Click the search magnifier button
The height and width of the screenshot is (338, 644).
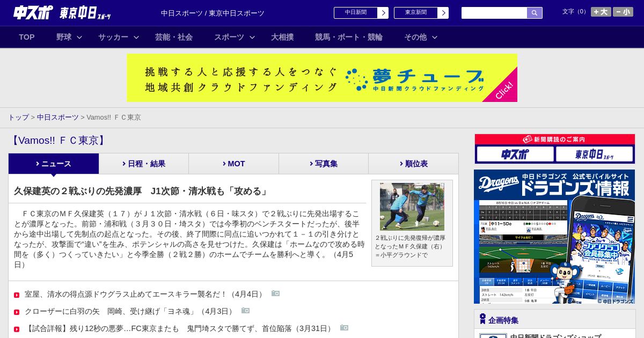535,13
